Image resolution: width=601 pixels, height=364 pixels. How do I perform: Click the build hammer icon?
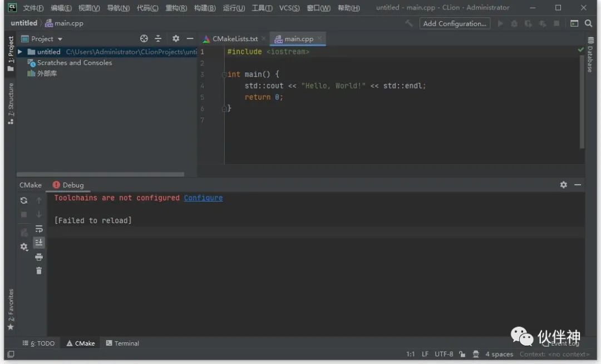(409, 23)
